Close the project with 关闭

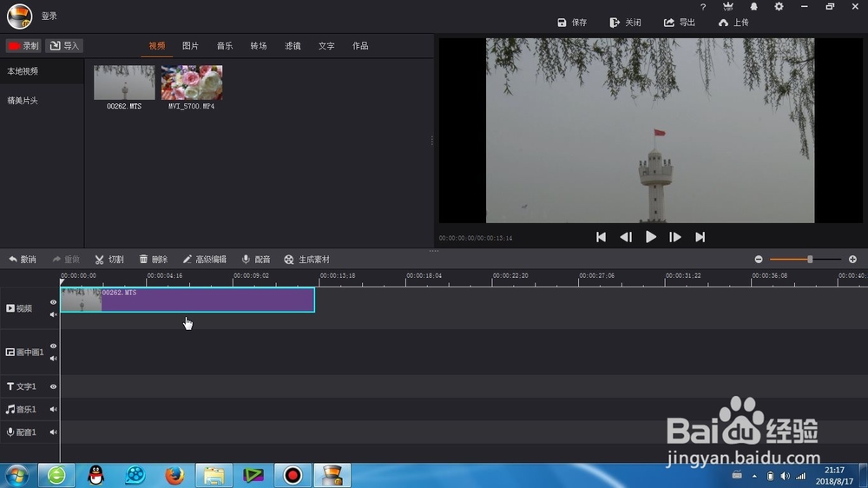click(625, 23)
